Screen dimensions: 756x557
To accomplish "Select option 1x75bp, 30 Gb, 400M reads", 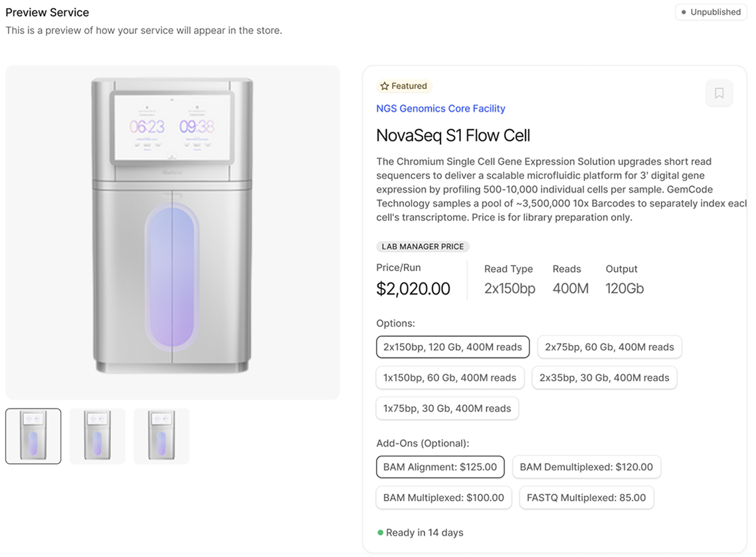I will tap(447, 409).
